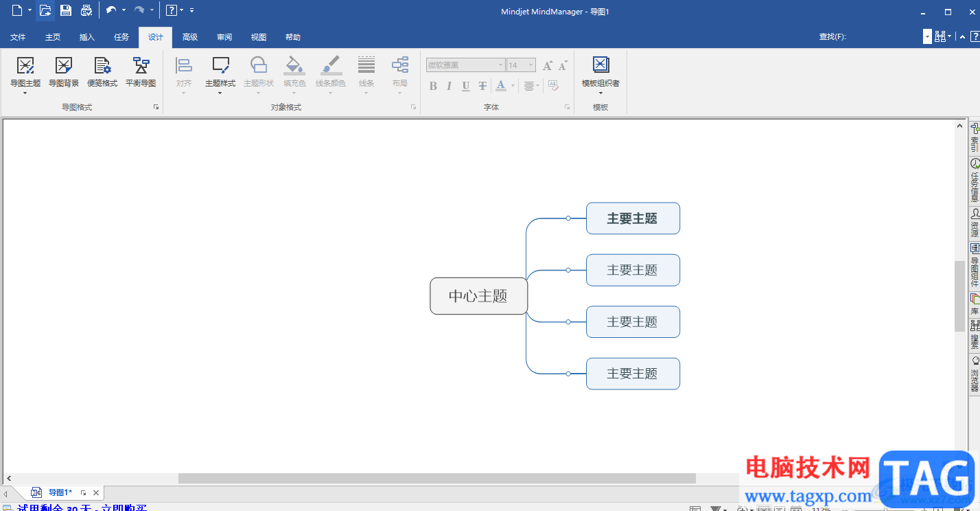980x511 pixels.
Task: Open 便笺格式 notes format settings
Action: tap(102, 72)
